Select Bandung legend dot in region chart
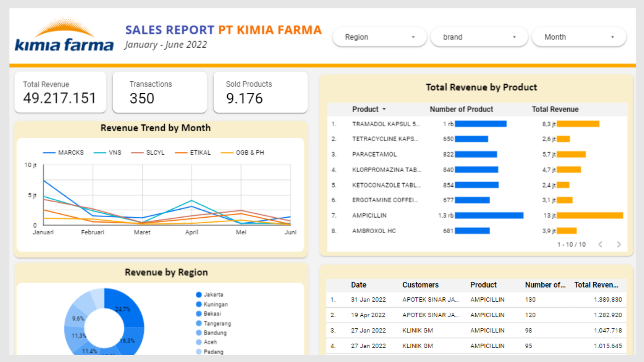The width and height of the screenshot is (644, 362). tap(199, 333)
